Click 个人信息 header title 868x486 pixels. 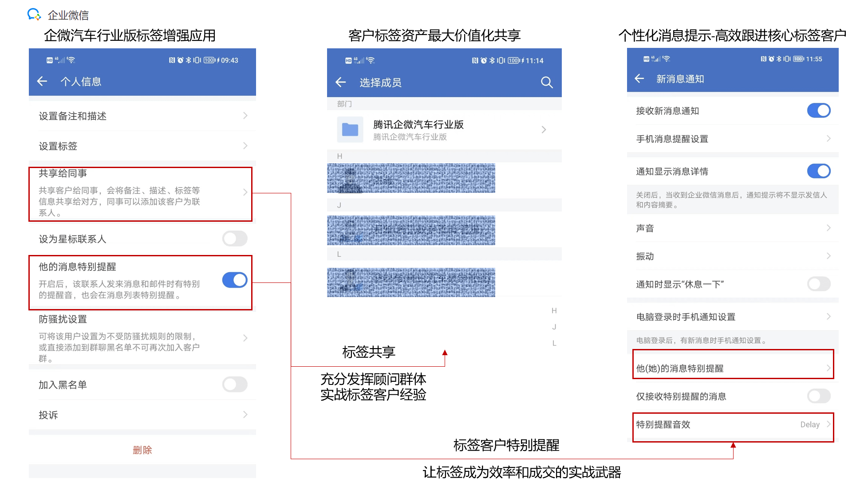[x=81, y=82]
